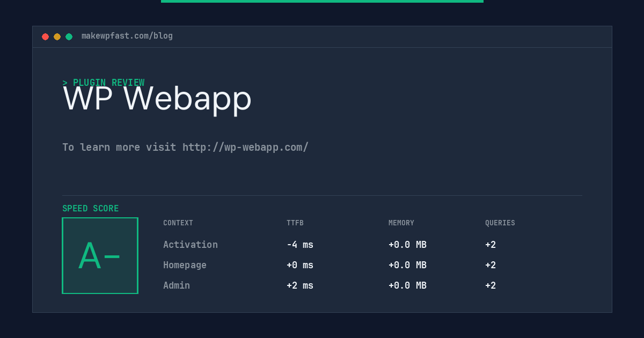Click the SPEED SCORE label

(91, 209)
